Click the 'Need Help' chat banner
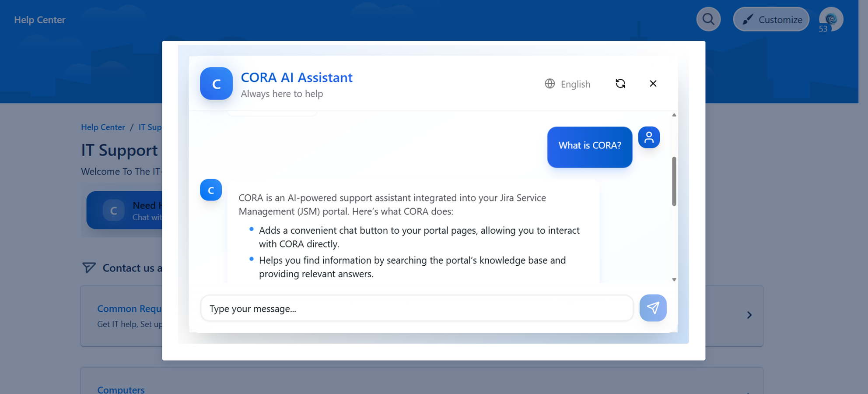This screenshot has width=868, height=394. (x=124, y=210)
